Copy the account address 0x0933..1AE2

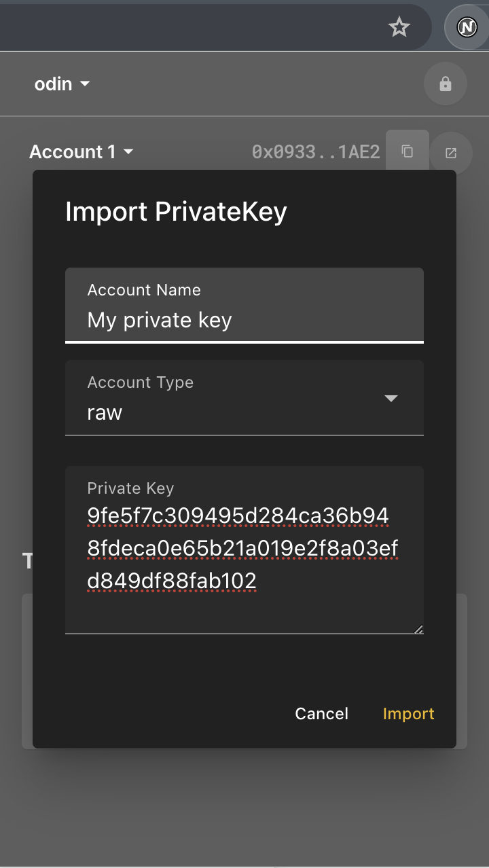point(407,152)
